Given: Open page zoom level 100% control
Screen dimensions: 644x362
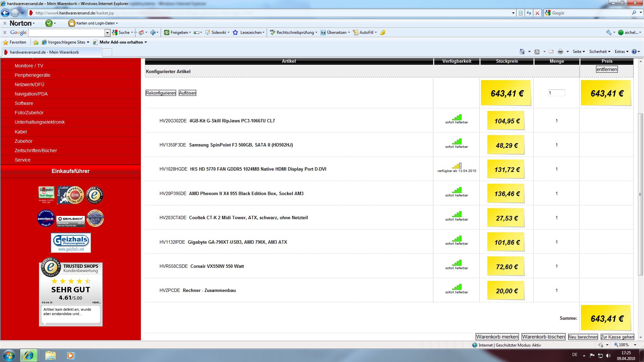Looking at the screenshot, I should pos(625,345).
